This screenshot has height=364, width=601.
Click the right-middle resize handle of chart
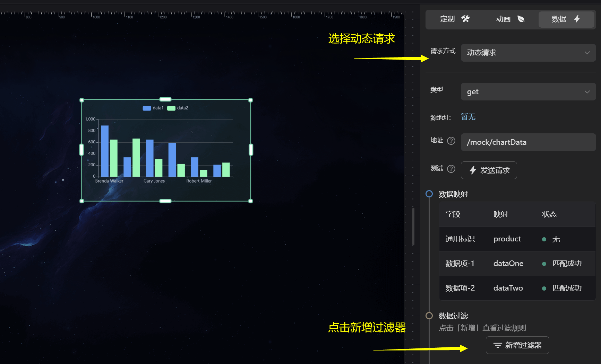tap(251, 150)
